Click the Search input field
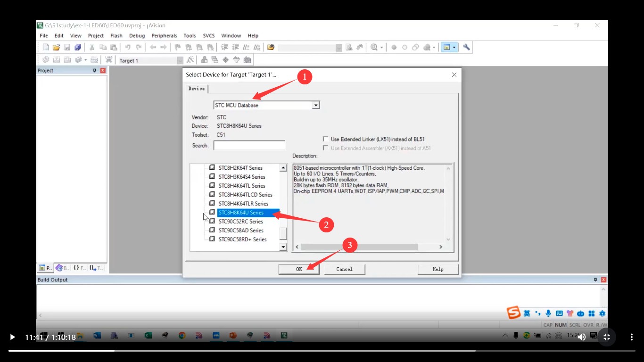This screenshot has width=644, height=362. [249, 146]
